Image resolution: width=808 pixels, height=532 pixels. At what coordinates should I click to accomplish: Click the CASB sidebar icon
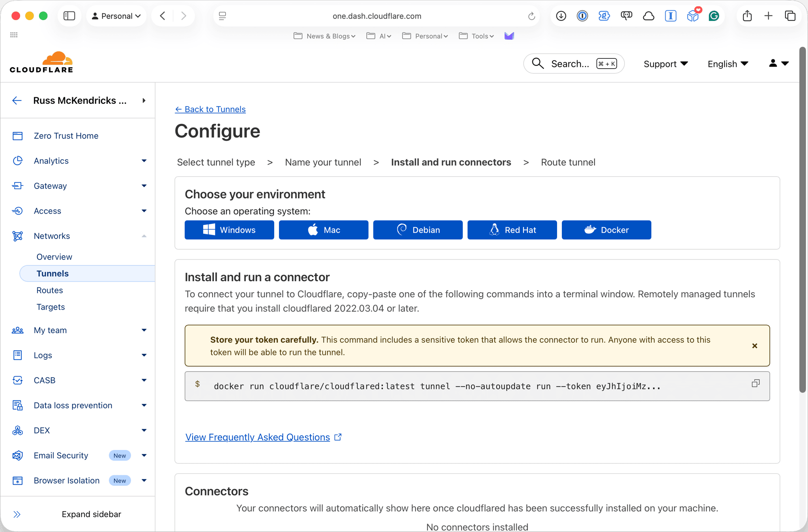click(18, 380)
